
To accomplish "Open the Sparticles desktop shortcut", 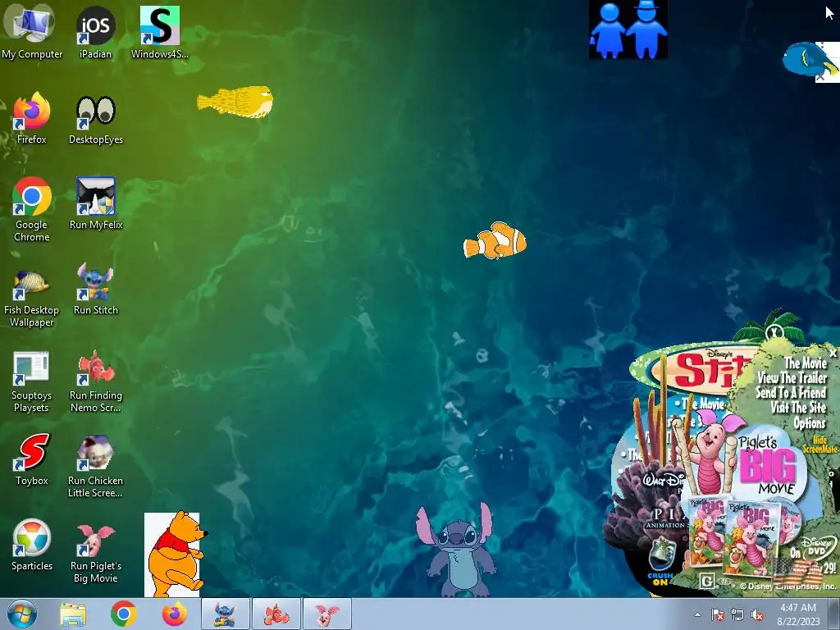I will pyautogui.click(x=32, y=545).
